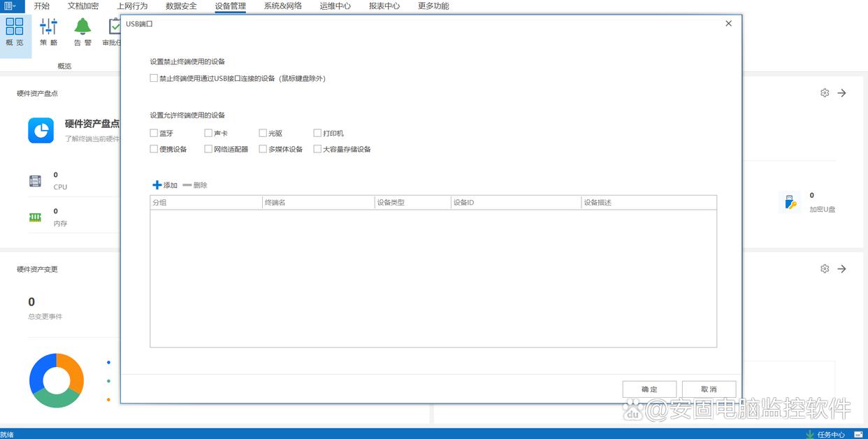Viewport: 868px width, 439px height.
Task: Enable 禁止终端使用通过USB接口连接的设备 checkbox
Action: coord(154,78)
